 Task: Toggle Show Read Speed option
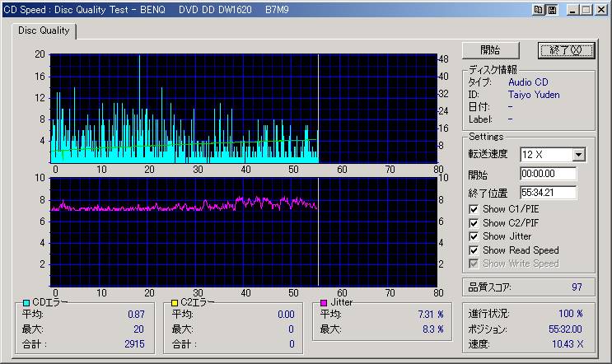click(474, 250)
